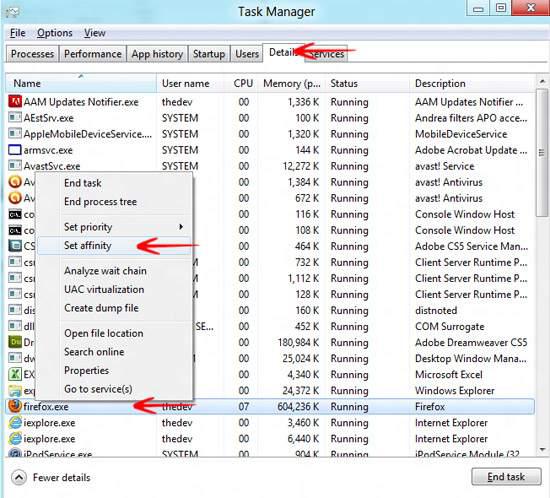Click the Microsoft Excel process icon
The width and height of the screenshot is (550, 498).
click(x=15, y=374)
